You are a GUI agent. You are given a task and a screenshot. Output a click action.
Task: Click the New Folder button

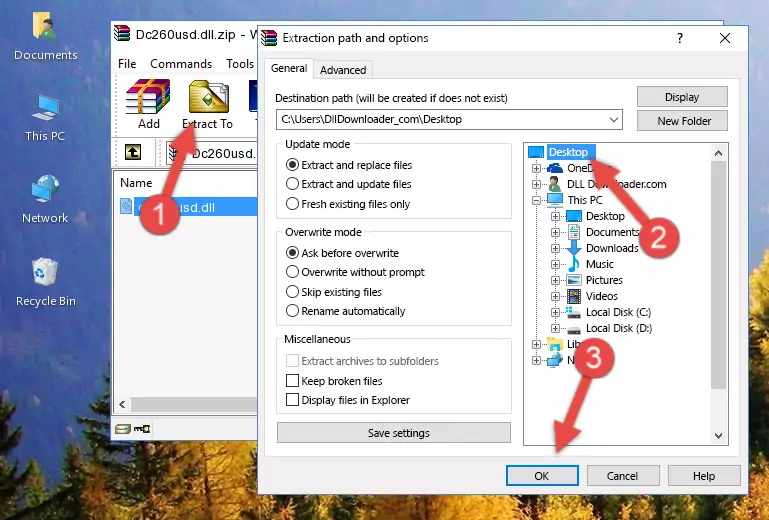pos(682,121)
